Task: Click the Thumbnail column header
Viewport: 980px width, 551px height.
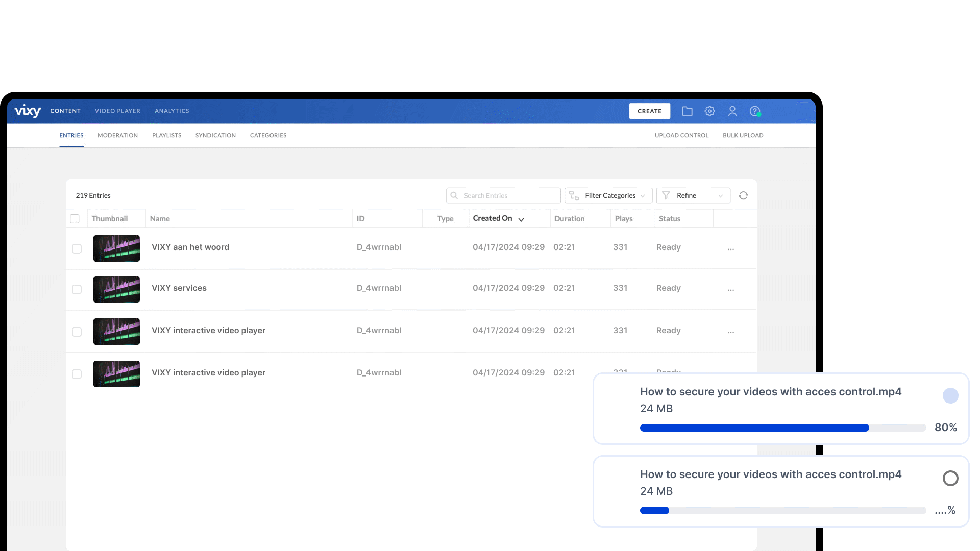Action: 110,219
